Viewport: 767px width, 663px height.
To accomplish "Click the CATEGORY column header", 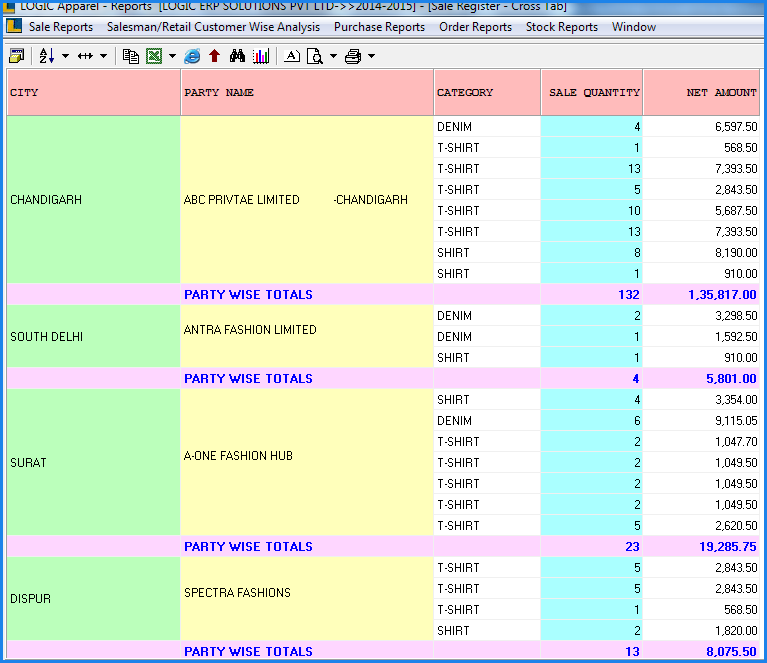I will [x=487, y=92].
